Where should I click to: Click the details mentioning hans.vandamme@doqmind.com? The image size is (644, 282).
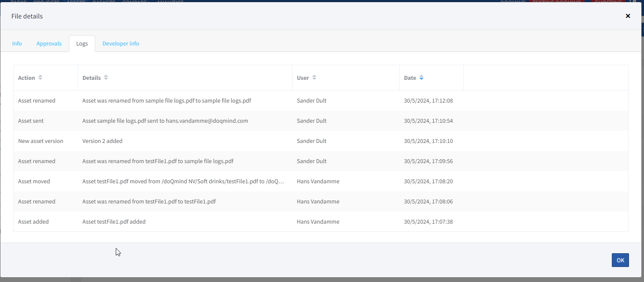pos(165,121)
